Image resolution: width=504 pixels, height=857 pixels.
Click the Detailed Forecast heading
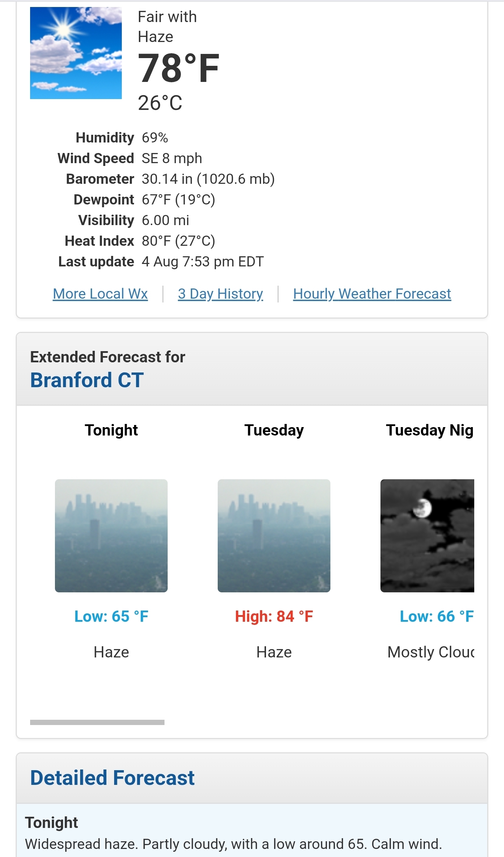pyautogui.click(x=112, y=778)
